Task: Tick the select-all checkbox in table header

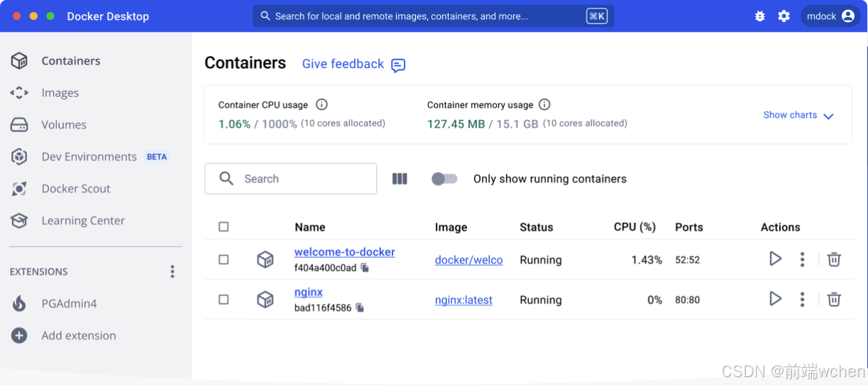Action: click(224, 227)
